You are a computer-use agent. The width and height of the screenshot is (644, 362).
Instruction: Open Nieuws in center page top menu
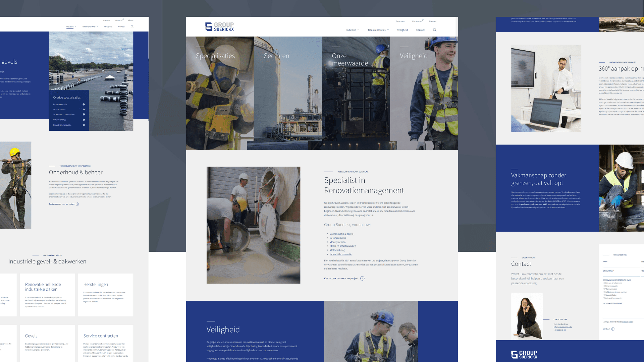pos(433,21)
